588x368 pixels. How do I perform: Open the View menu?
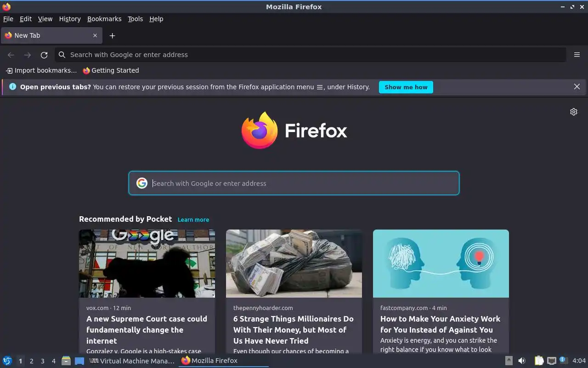(45, 19)
